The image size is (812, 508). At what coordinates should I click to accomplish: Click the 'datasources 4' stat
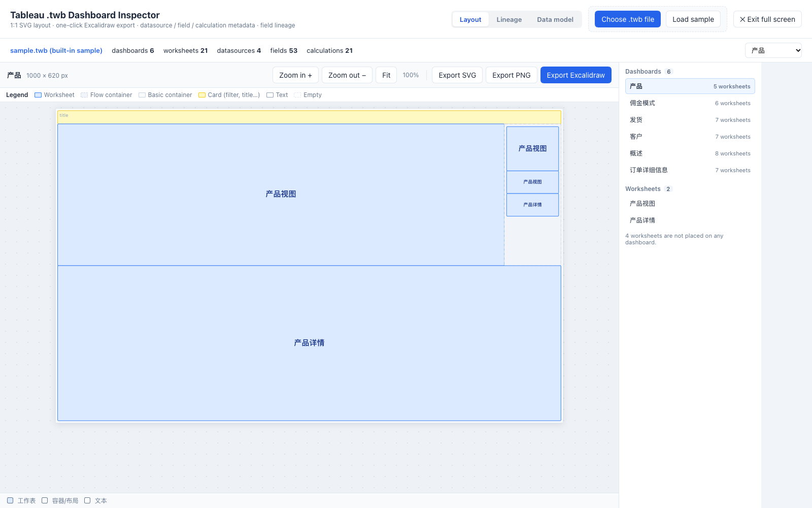[239, 50]
